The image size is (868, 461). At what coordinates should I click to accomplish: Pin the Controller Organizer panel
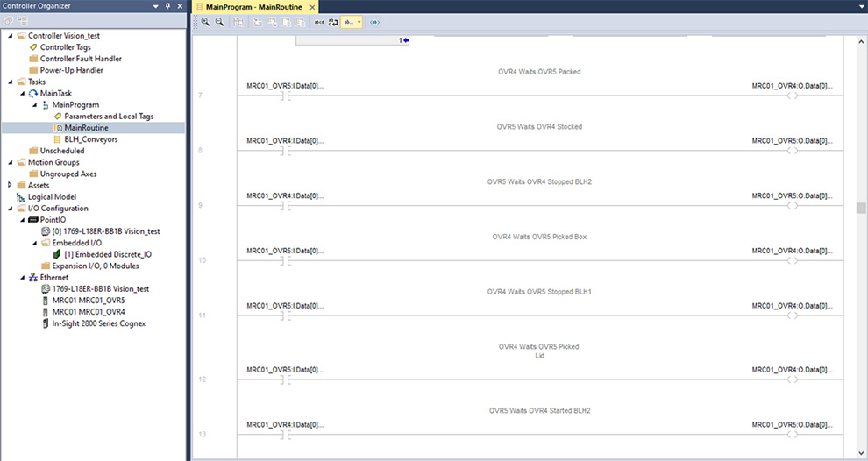pos(168,6)
